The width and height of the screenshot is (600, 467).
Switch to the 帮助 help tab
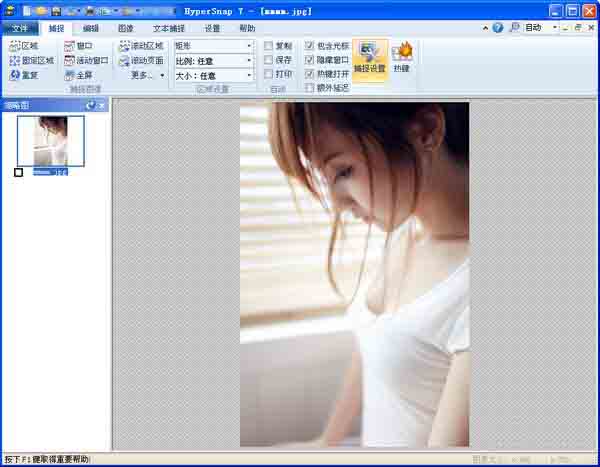(x=247, y=28)
